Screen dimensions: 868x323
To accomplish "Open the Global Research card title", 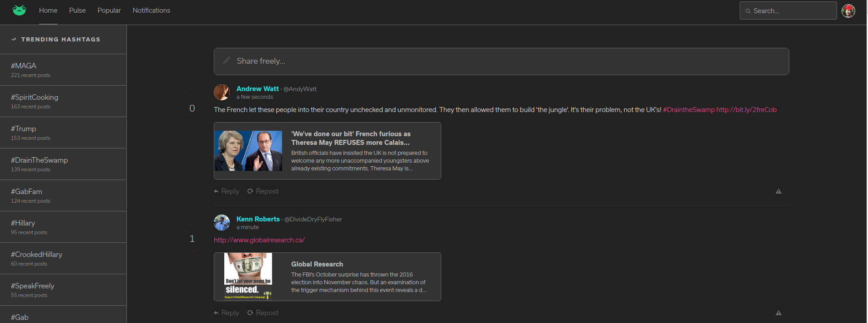I will coord(317,264).
